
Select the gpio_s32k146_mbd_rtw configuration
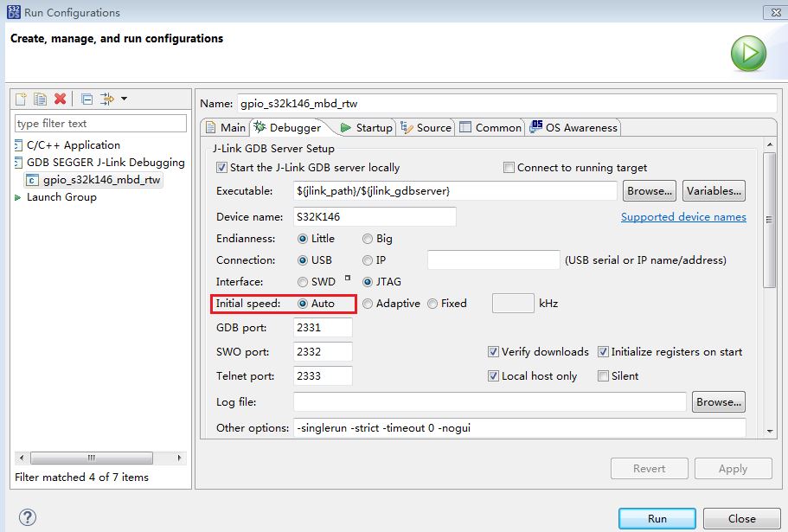point(99,182)
